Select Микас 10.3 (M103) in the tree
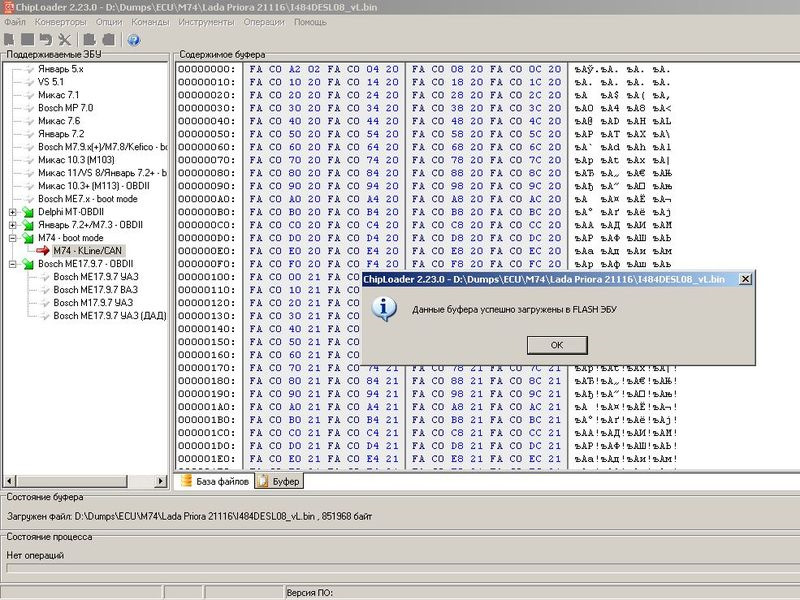The height and width of the screenshot is (600, 800). pos(76,160)
